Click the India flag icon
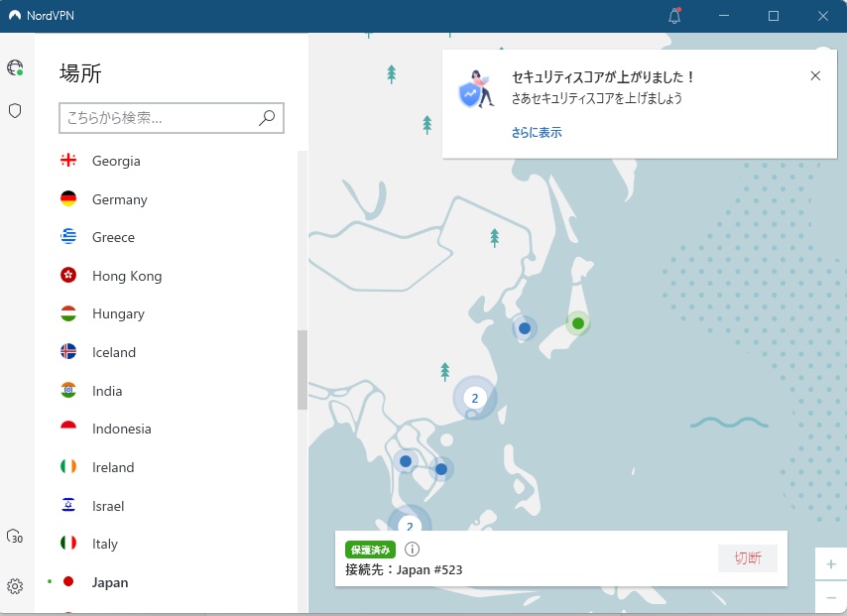 tap(68, 390)
